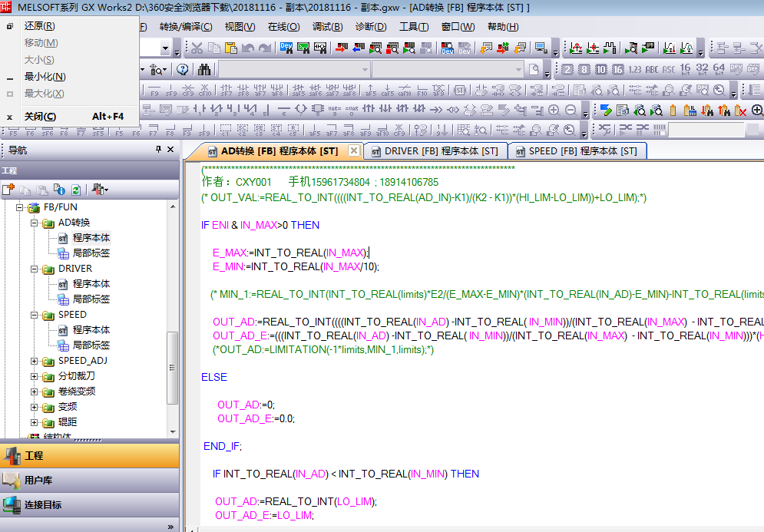This screenshot has height=532, width=764.
Task: Click the blue question mark Help icon
Action: 183,69
